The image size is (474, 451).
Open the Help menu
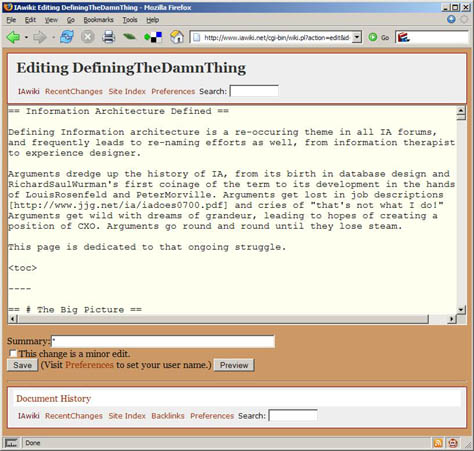coord(152,20)
